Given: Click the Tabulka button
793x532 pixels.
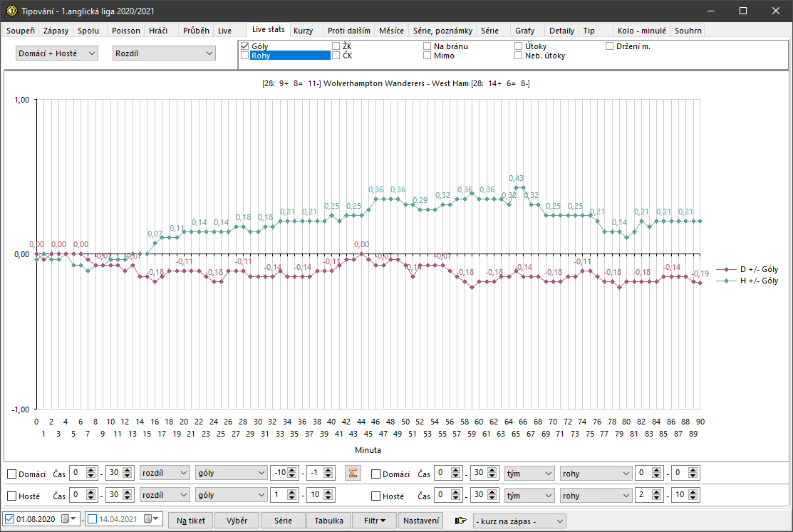Looking at the screenshot, I should pos(329,521).
